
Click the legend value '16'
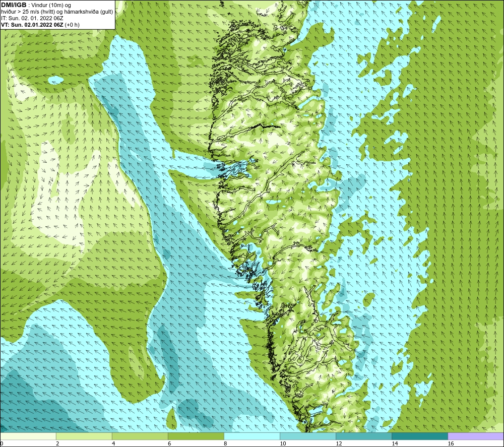pos(451,443)
